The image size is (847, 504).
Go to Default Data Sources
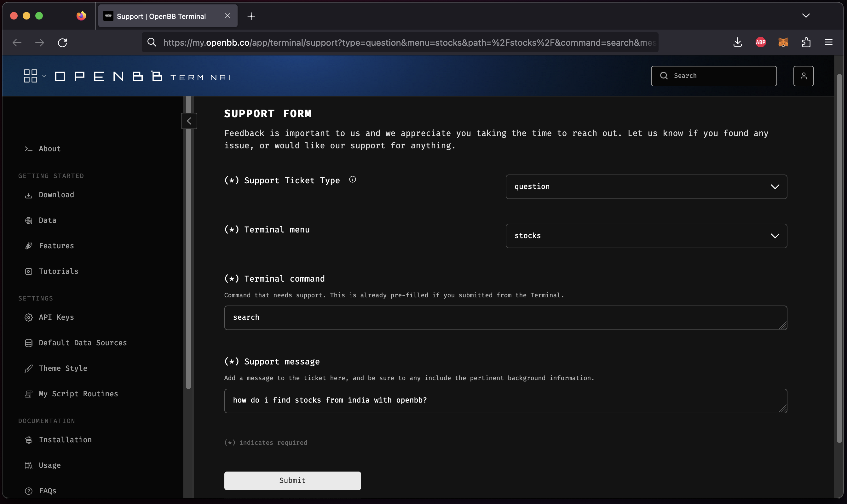coord(83,343)
